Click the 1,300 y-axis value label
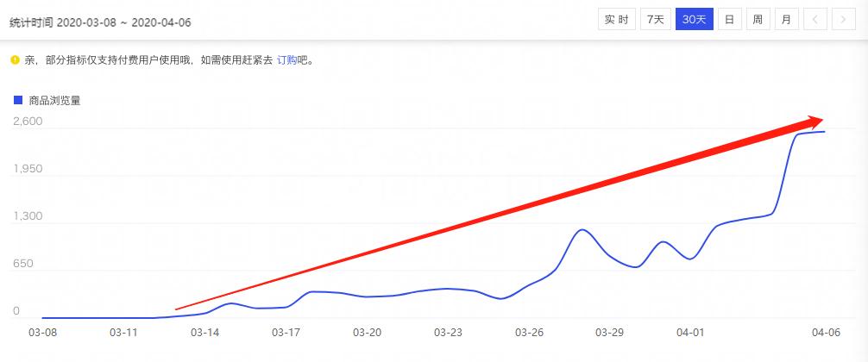Viewport: 868px width, 362px height. tap(28, 216)
